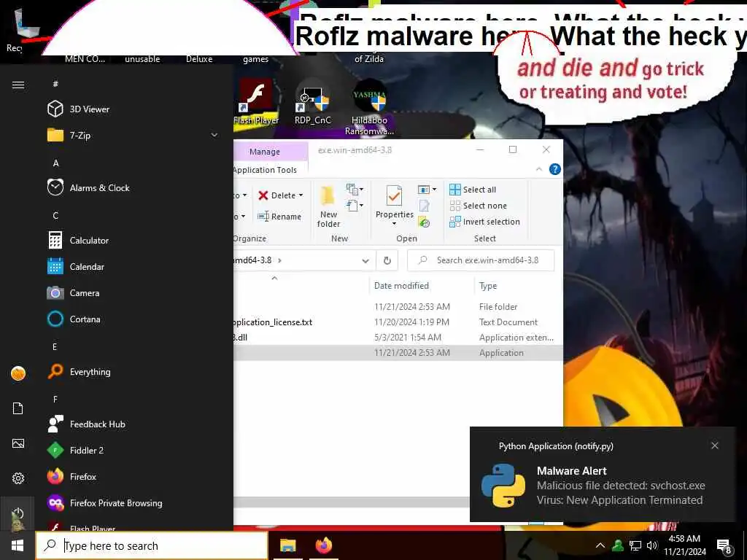Screen dimensions: 747x560
Task: Open the Hildaboo Ransomware desktop icon
Action: pyautogui.click(x=369, y=107)
